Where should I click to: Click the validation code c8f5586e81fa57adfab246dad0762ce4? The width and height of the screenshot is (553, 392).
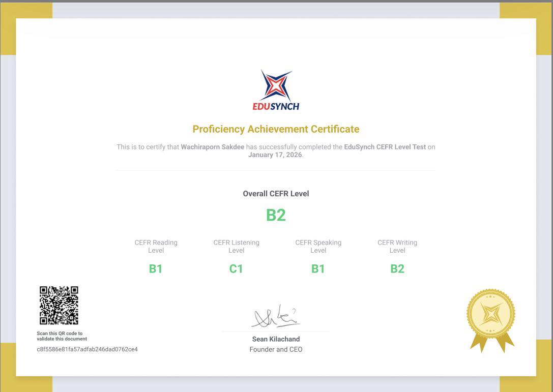pyautogui.click(x=87, y=349)
